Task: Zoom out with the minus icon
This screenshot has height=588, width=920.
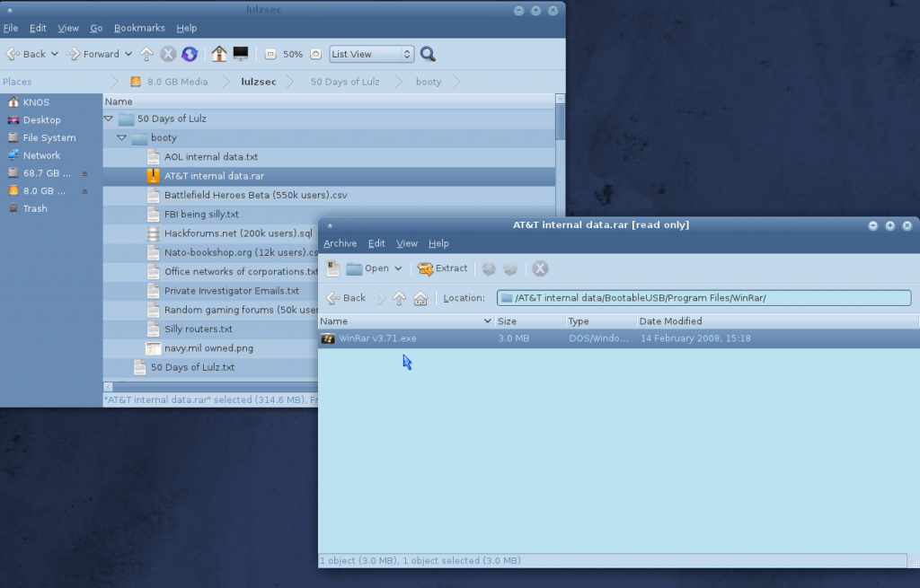Action: (x=270, y=54)
